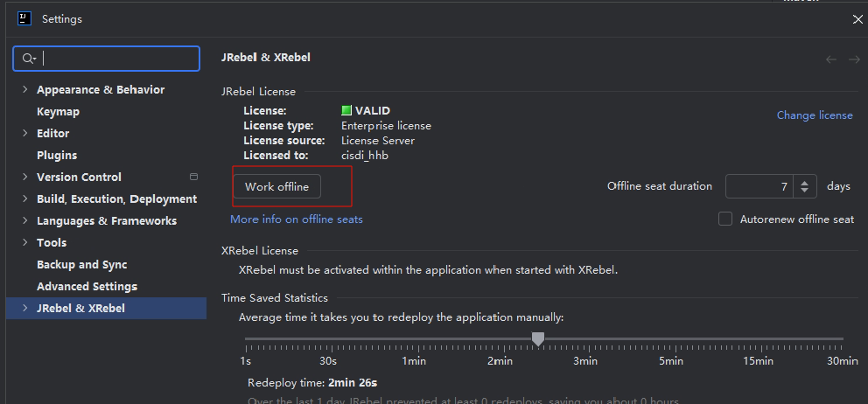Viewport: 868px width, 404px height.
Task: Click the '30min' slider label
Action: [842, 361]
